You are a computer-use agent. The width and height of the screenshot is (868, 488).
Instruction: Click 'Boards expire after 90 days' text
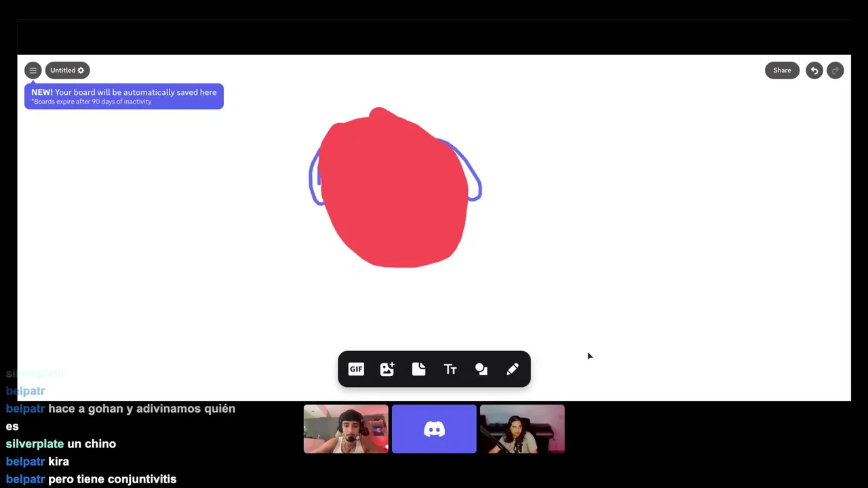[92, 102]
